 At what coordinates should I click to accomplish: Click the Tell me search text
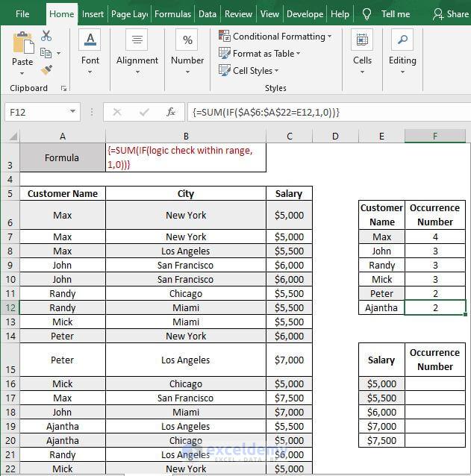click(396, 14)
